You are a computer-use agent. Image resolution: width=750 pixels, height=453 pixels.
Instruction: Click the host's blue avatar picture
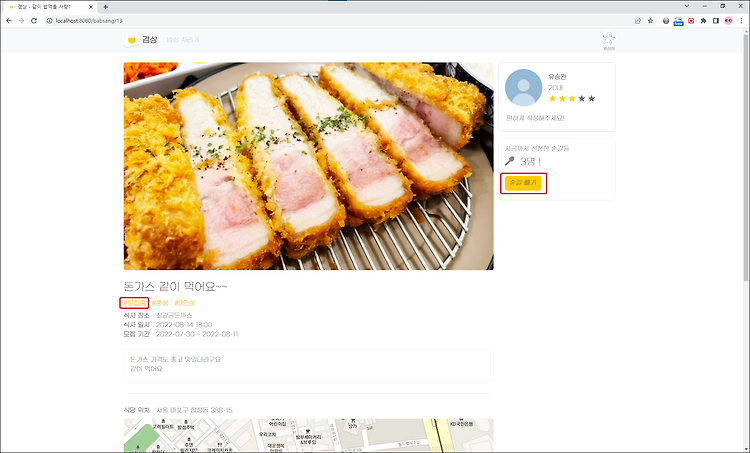tap(524, 88)
